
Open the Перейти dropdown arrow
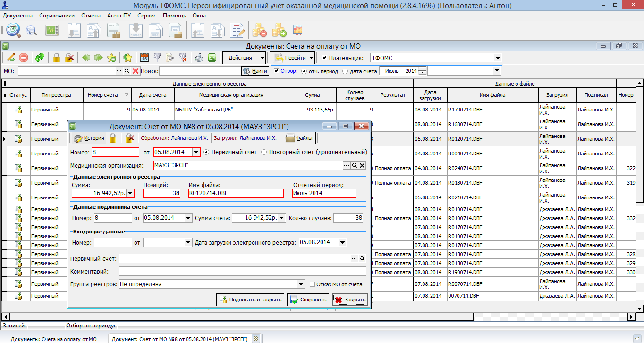(311, 58)
